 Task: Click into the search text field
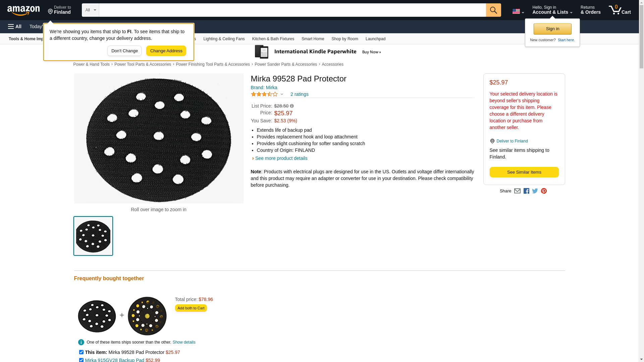[x=292, y=10]
